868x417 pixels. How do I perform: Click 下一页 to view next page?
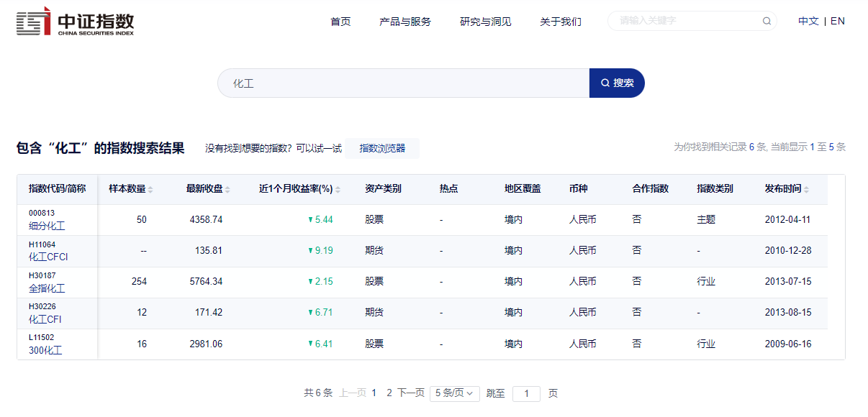coord(411,393)
